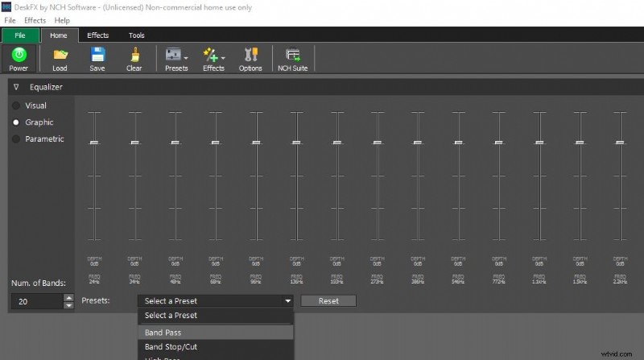The height and width of the screenshot is (360, 644).
Task: Pick 'Select a Preset' list entry
Action: (x=216, y=316)
